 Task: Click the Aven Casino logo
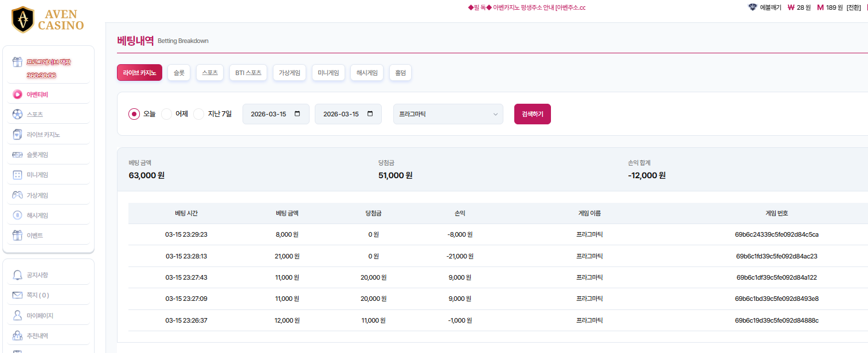pos(48,19)
